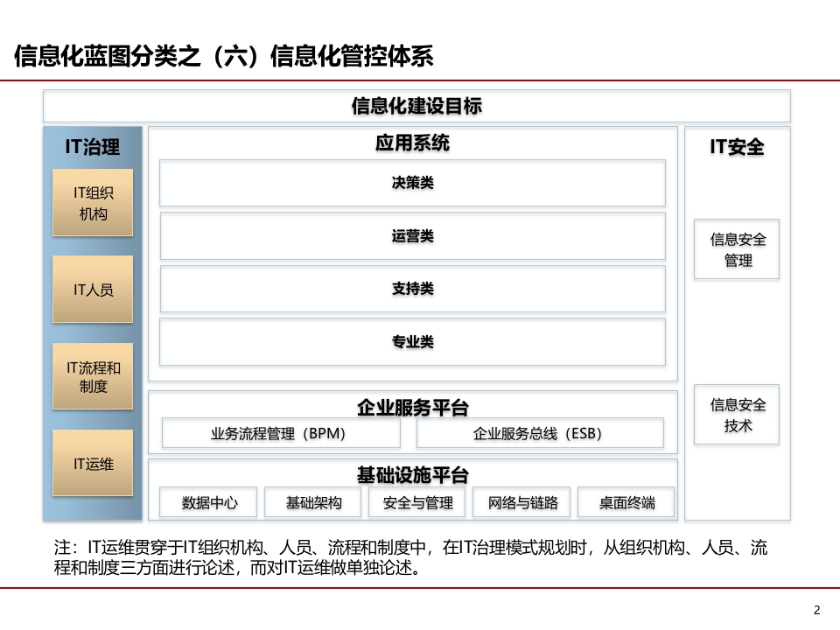The height and width of the screenshot is (630, 840).
Task: Select the 企业服务总线 (ESB) box
Action: pos(540,433)
